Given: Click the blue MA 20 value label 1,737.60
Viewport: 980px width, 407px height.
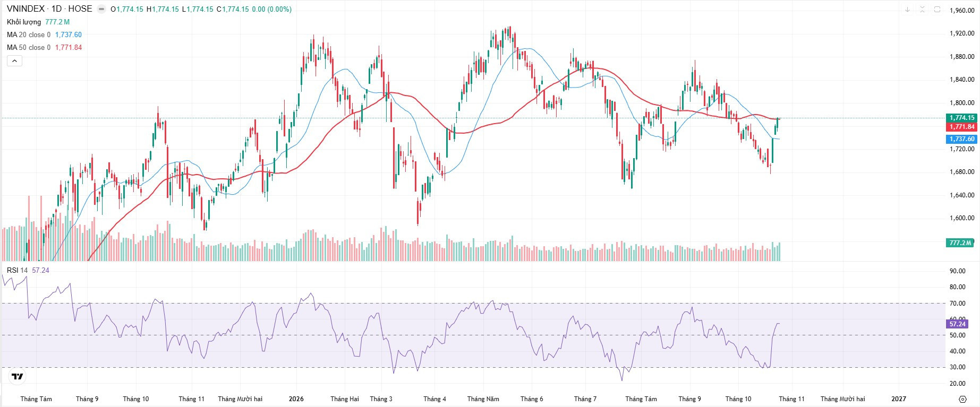Looking at the screenshot, I should 962,139.
